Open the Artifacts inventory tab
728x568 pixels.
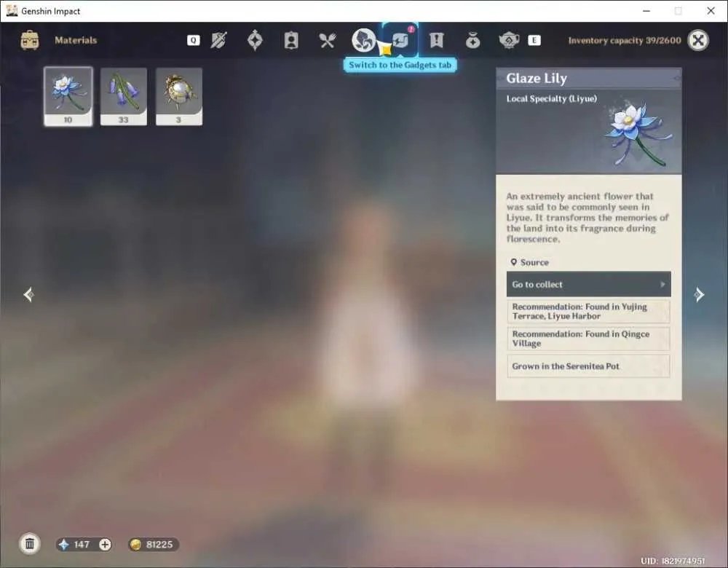click(x=255, y=40)
